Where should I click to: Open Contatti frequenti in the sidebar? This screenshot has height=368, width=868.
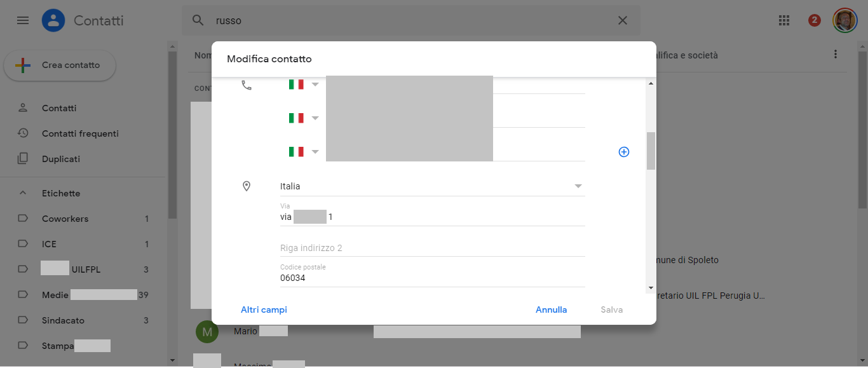coord(80,133)
